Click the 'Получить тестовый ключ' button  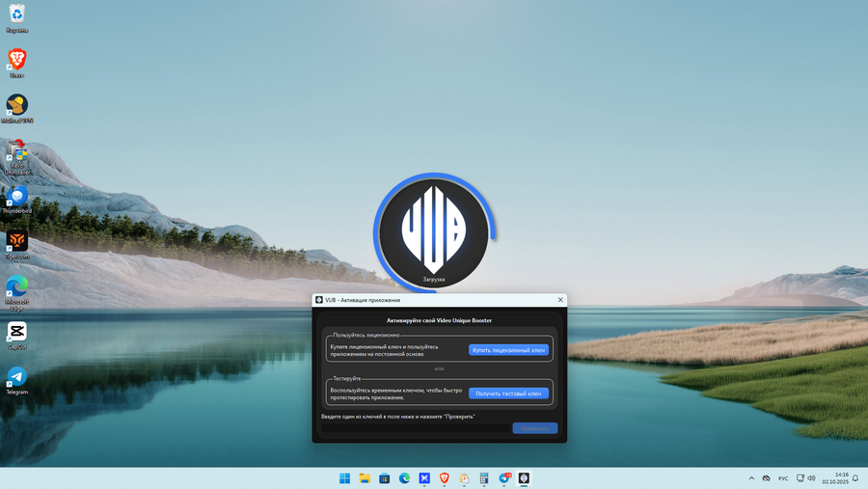pyautogui.click(x=508, y=394)
